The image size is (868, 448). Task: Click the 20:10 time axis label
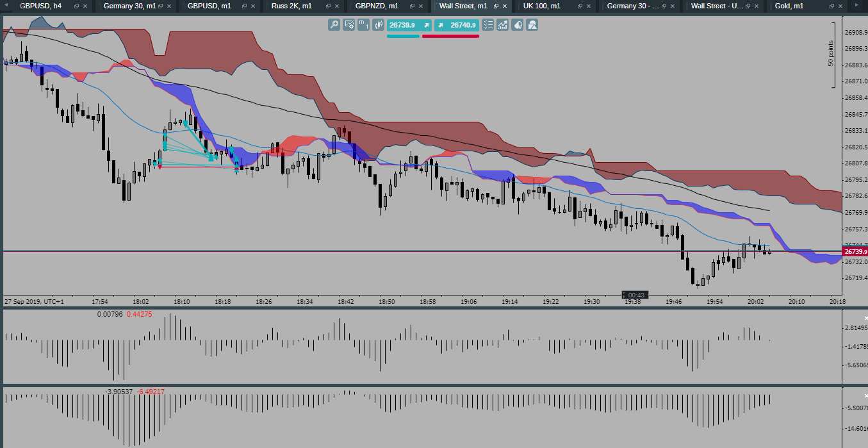coord(797,301)
